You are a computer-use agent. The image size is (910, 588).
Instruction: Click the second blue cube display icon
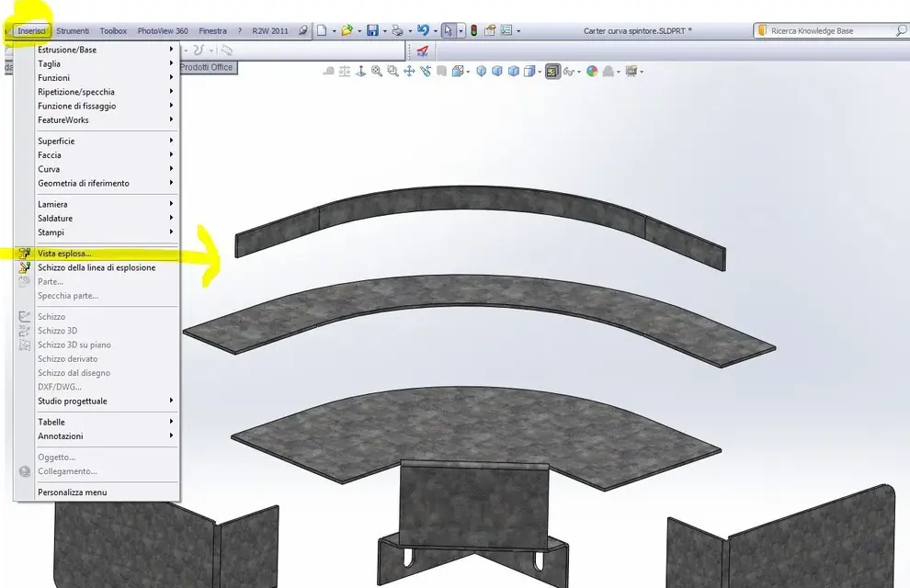pos(497,72)
